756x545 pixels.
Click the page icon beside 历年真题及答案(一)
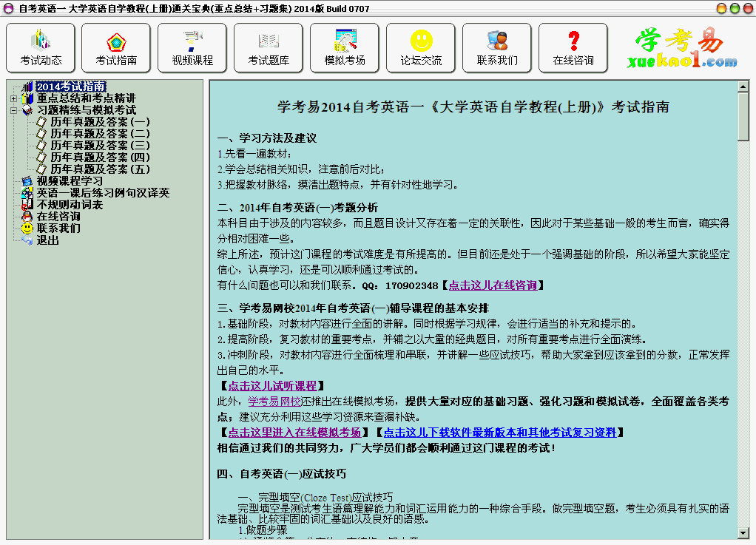point(41,122)
